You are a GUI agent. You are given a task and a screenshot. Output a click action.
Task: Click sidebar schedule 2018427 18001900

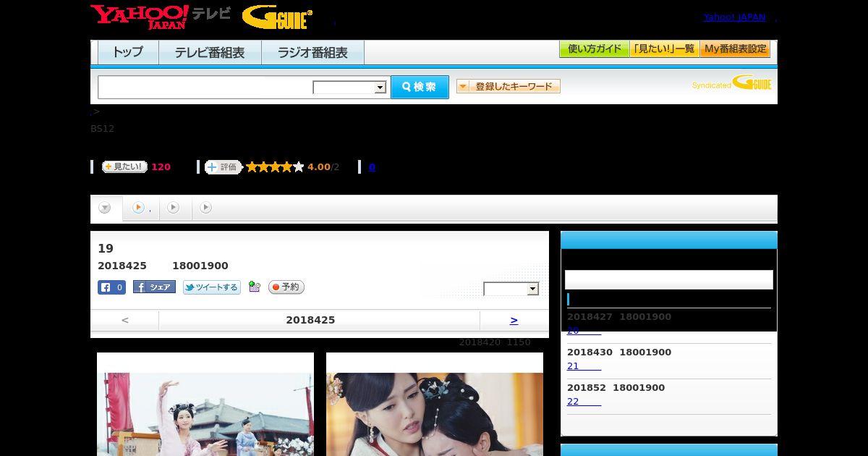click(619, 317)
